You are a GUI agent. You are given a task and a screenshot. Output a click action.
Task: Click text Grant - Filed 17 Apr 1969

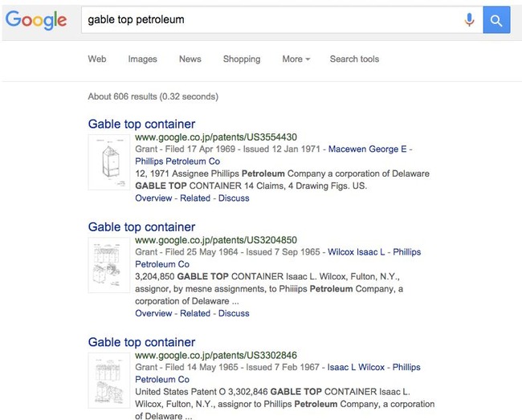tap(185, 149)
